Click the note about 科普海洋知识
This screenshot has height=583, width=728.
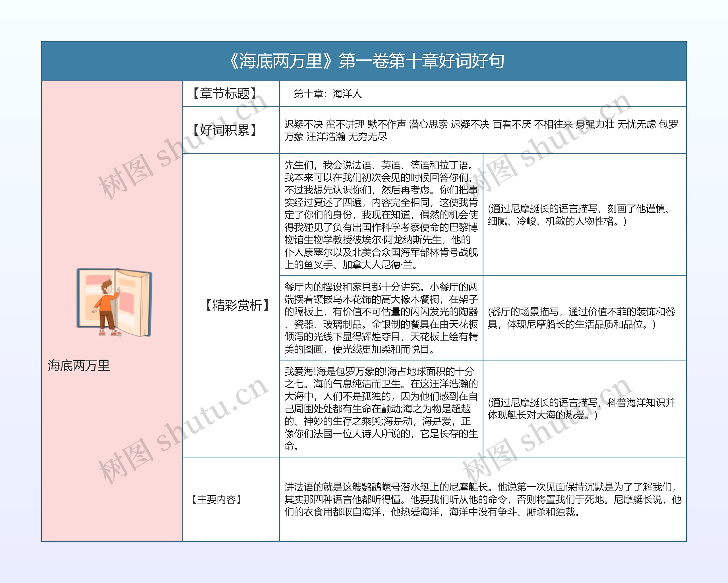[x=582, y=409]
